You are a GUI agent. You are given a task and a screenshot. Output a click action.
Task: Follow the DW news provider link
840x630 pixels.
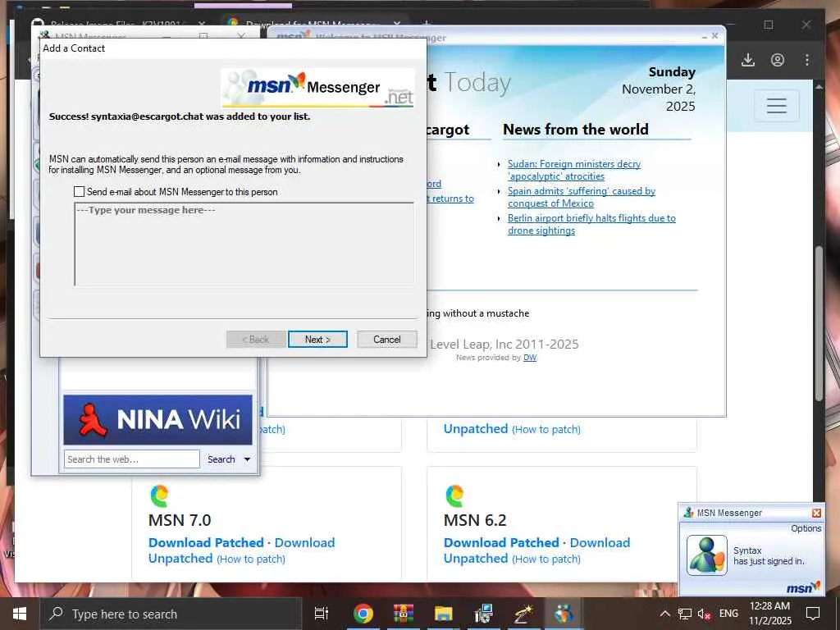tap(530, 358)
